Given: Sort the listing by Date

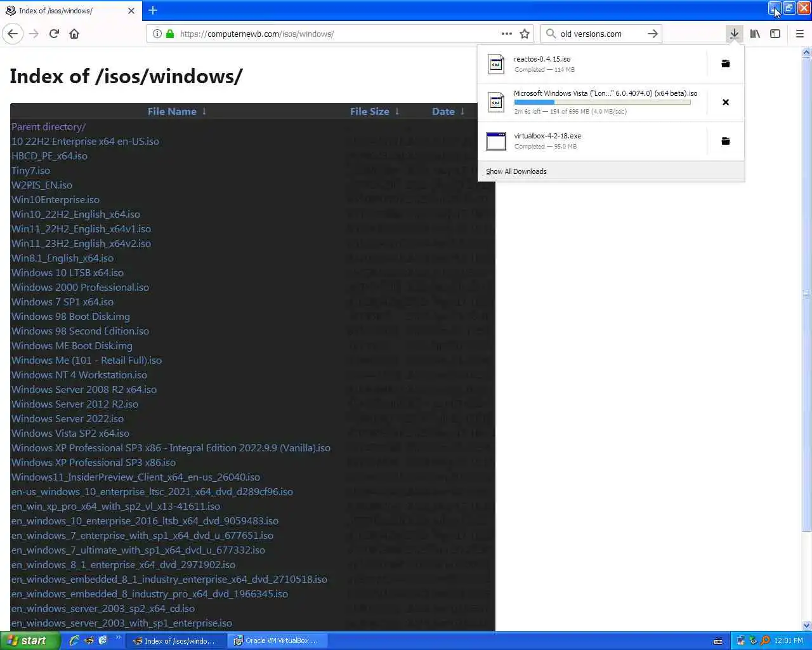Looking at the screenshot, I should (x=443, y=111).
